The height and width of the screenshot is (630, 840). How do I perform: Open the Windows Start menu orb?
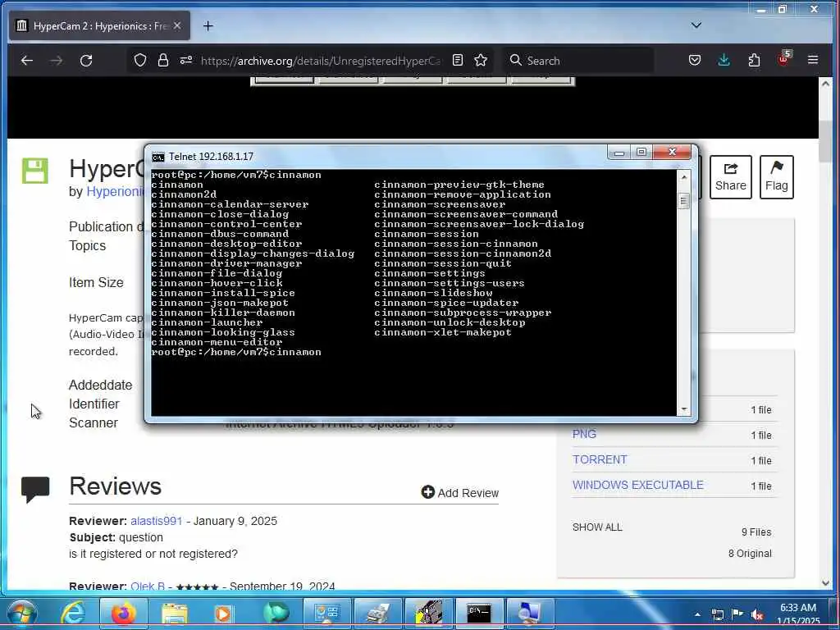[21, 614]
